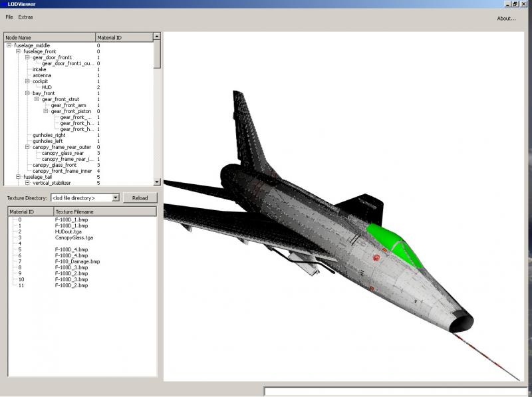Open the File menu
Image resolution: width=532 pixels, height=397 pixels.
click(x=9, y=17)
